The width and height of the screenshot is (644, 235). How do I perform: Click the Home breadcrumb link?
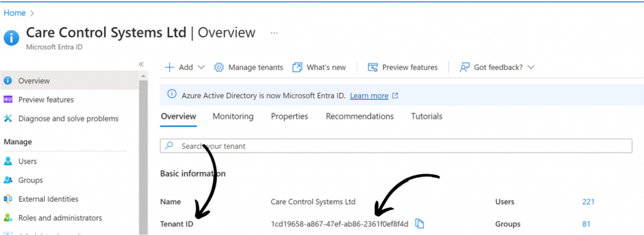[15, 13]
